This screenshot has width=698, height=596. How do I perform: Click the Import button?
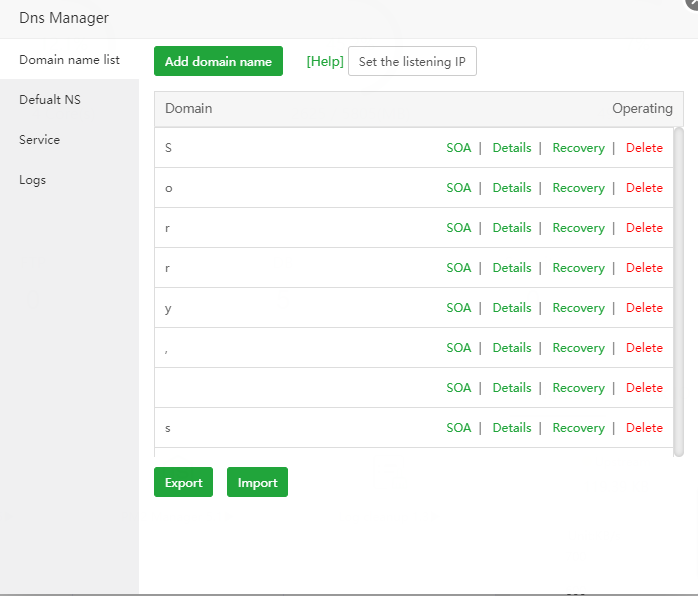pos(257,482)
